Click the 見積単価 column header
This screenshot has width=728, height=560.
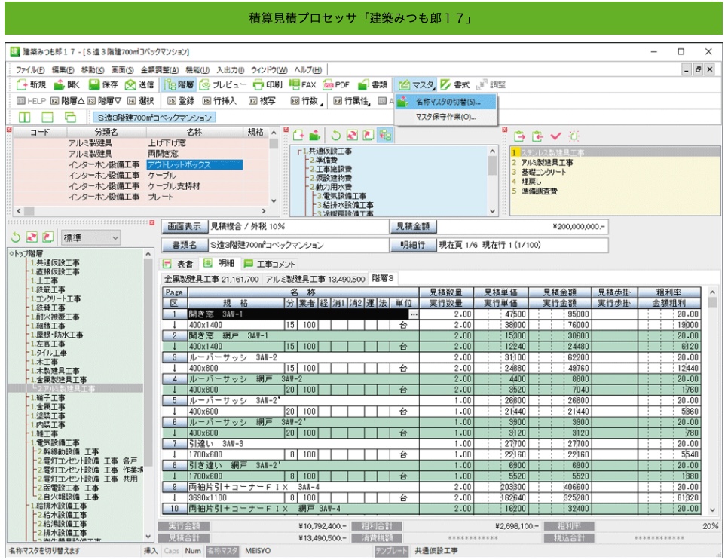500,292
